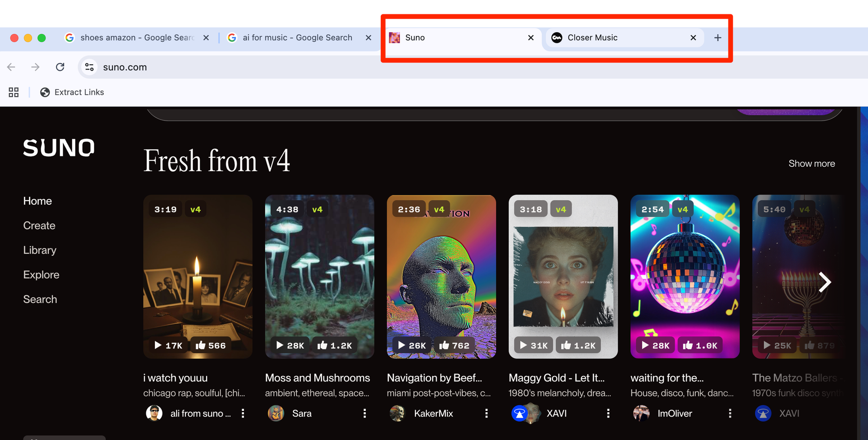The image size is (868, 440).
Task: Play Moss and Mushrooms via 28K badge
Action: 290,345
